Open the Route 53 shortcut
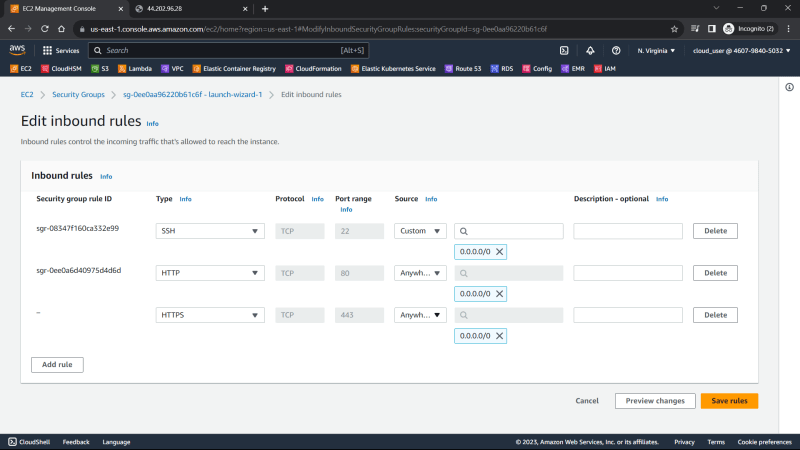 click(x=463, y=68)
